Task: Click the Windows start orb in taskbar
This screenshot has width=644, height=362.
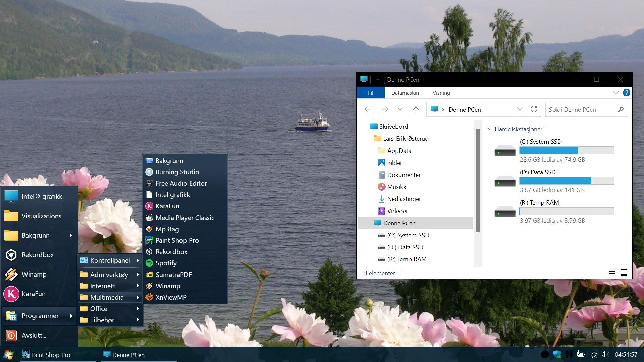Action: tap(8, 355)
